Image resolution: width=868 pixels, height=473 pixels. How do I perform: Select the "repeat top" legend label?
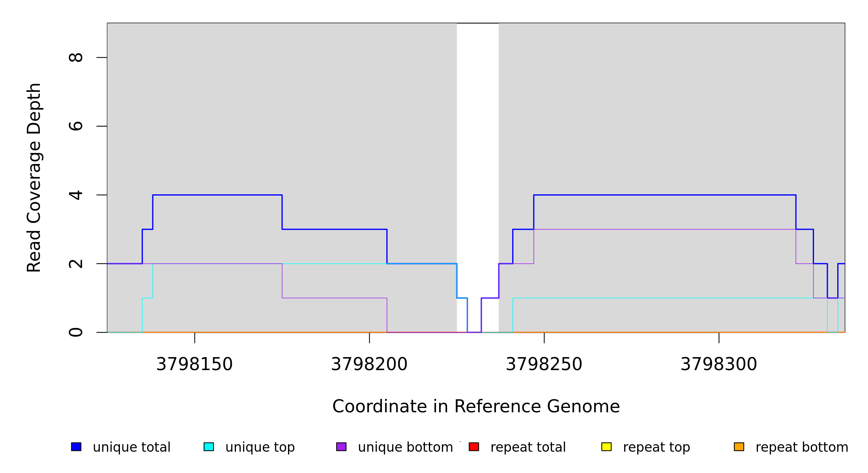657,447
